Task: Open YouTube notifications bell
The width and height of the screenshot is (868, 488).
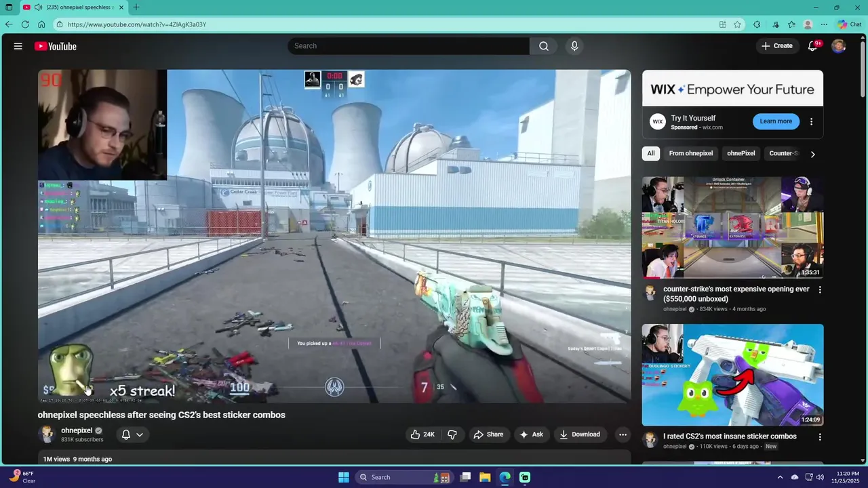Action: coord(812,46)
